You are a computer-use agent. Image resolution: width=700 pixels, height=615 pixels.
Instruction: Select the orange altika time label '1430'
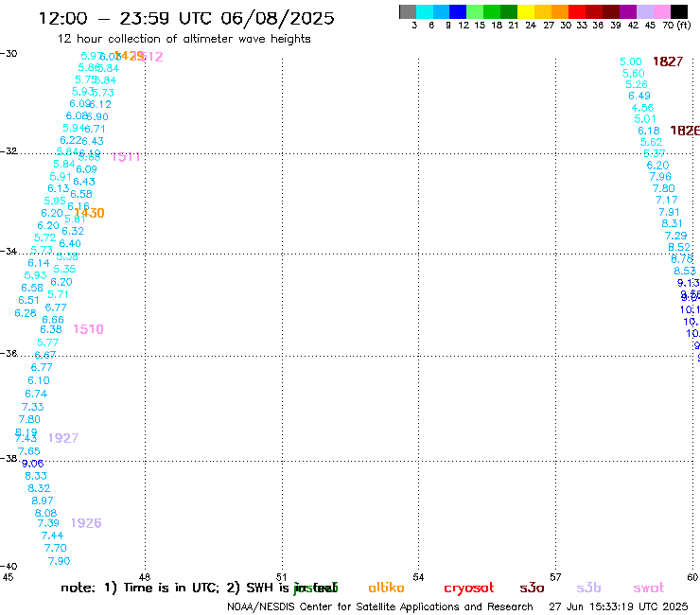pyautogui.click(x=89, y=213)
